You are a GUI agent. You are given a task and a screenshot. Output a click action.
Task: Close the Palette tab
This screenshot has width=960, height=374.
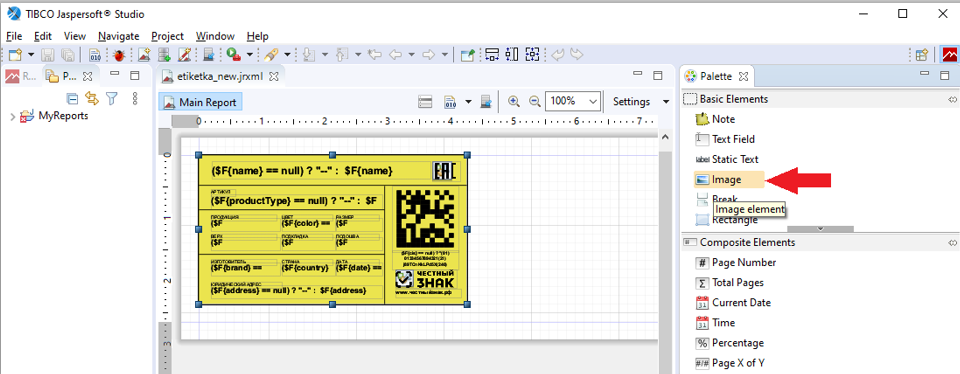(x=743, y=77)
